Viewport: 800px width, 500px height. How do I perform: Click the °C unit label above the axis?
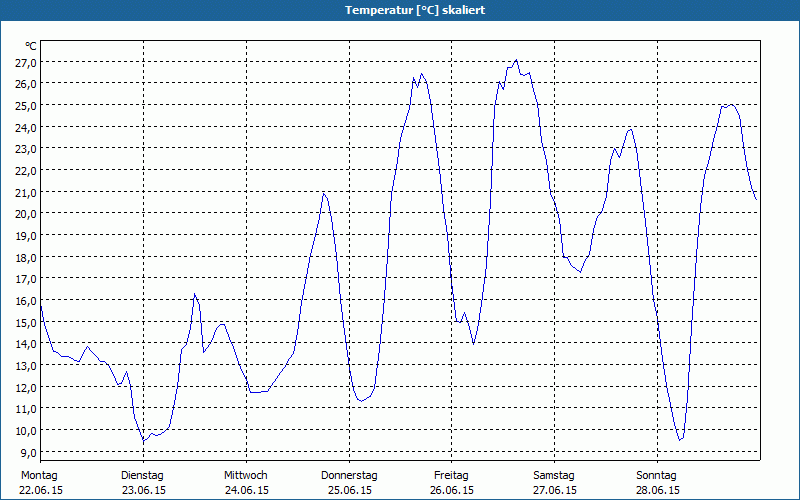pos(30,46)
